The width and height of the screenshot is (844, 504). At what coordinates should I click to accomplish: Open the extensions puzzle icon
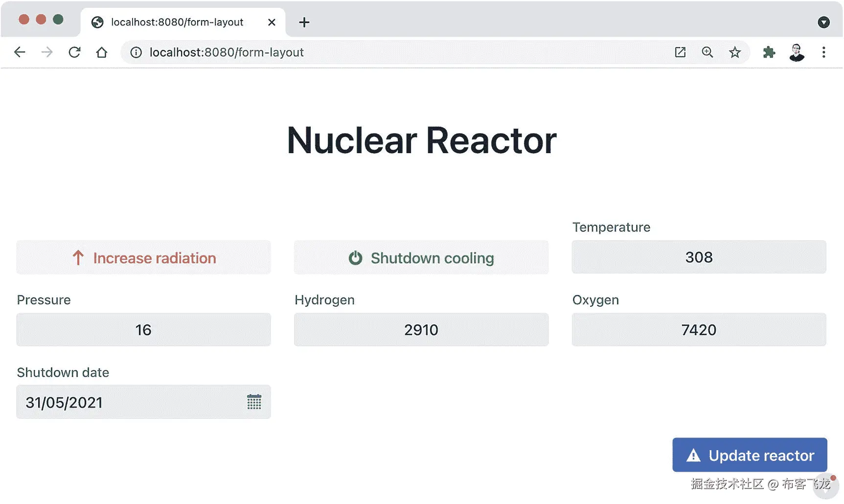[769, 52]
